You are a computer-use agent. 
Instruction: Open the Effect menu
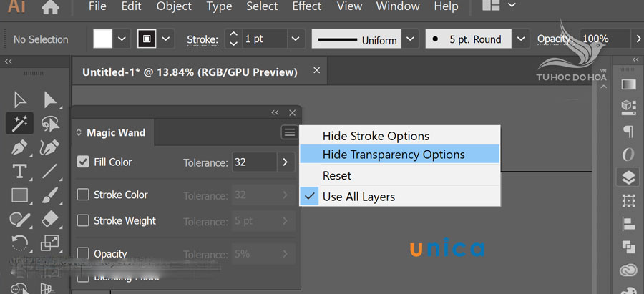point(306,6)
